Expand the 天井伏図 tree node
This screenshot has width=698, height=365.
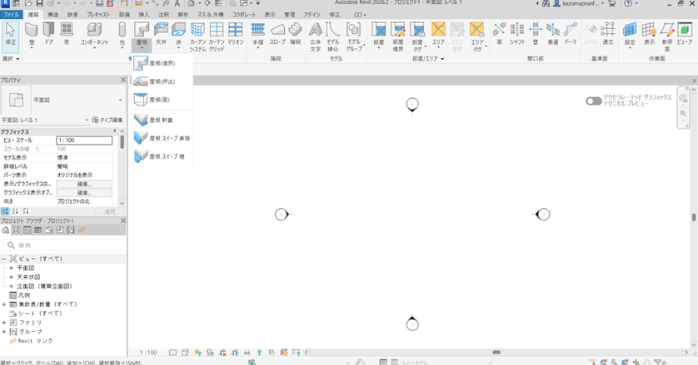coord(11,277)
